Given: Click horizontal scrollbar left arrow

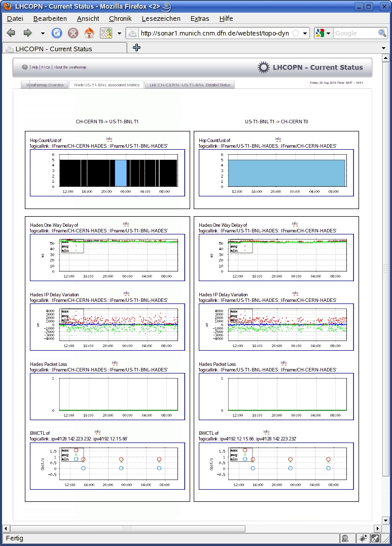Looking at the screenshot, I should [6, 528].
